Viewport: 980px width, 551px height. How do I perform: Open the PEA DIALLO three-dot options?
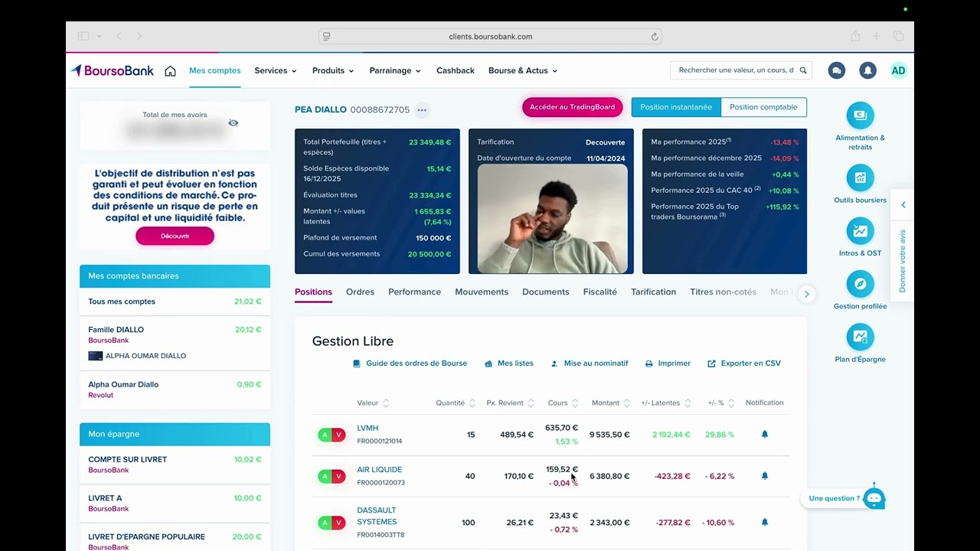[x=422, y=110]
